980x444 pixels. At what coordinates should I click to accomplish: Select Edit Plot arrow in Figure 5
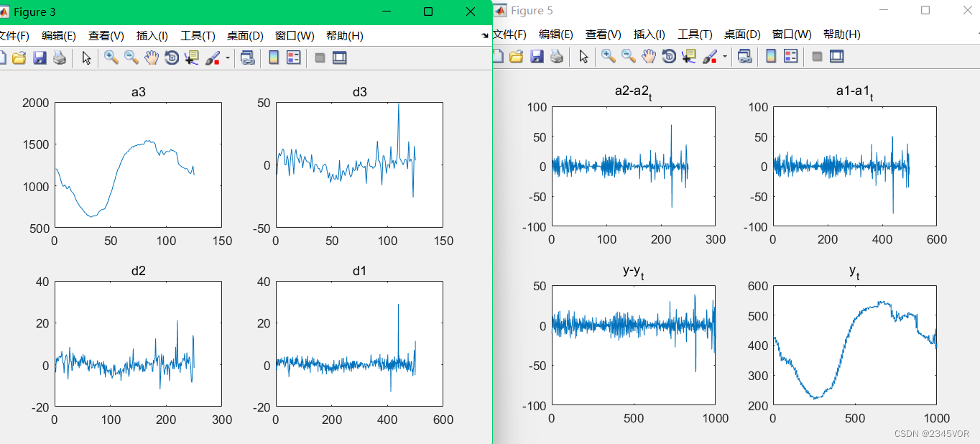click(x=583, y=57)
